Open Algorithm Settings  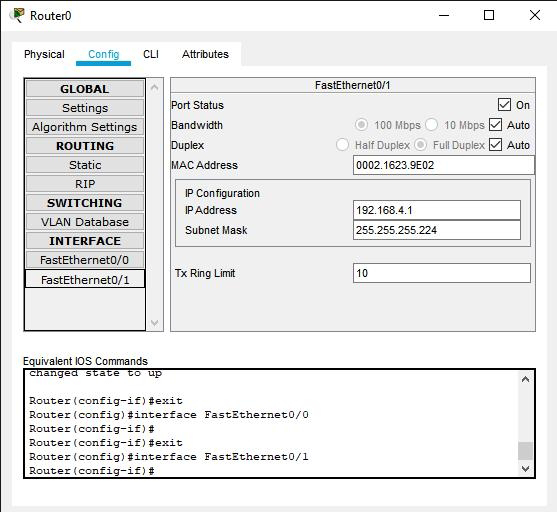coord(85,127)
